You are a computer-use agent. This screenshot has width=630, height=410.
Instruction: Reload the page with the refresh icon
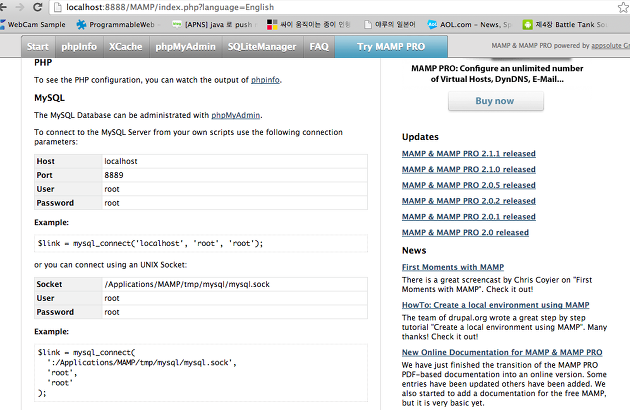pos(37,7)
